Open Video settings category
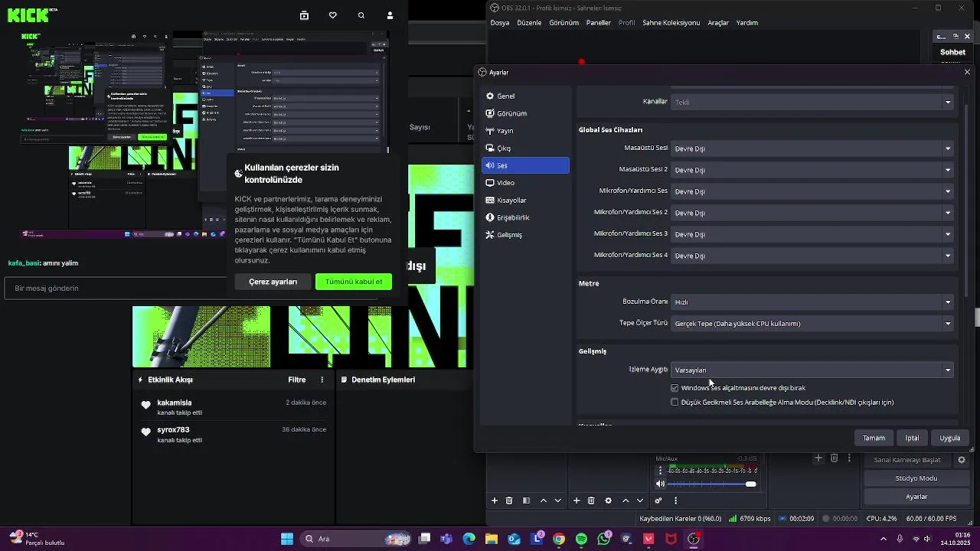Image resolution: width=980 pixels, height=551 pixels. (x=525, y=183)
